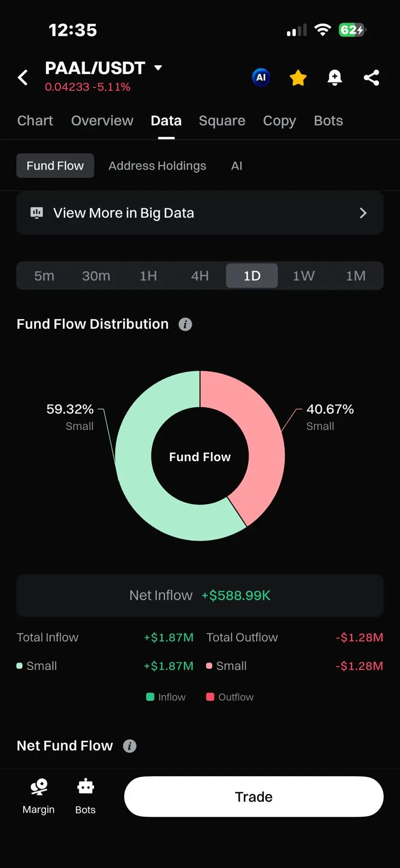Open Net Fund Flow info icon
Image resolution: width=400 pixels, height=868 pixels.
(x=129, y=746)
